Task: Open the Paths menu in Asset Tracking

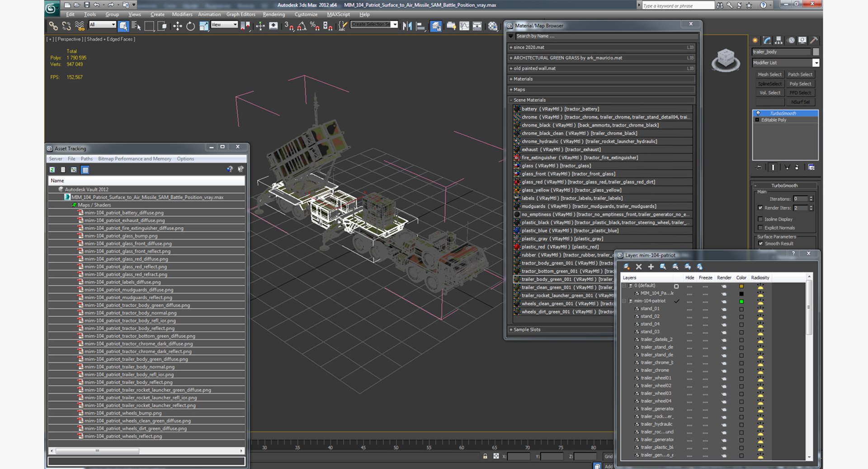Action: (86, 159)
